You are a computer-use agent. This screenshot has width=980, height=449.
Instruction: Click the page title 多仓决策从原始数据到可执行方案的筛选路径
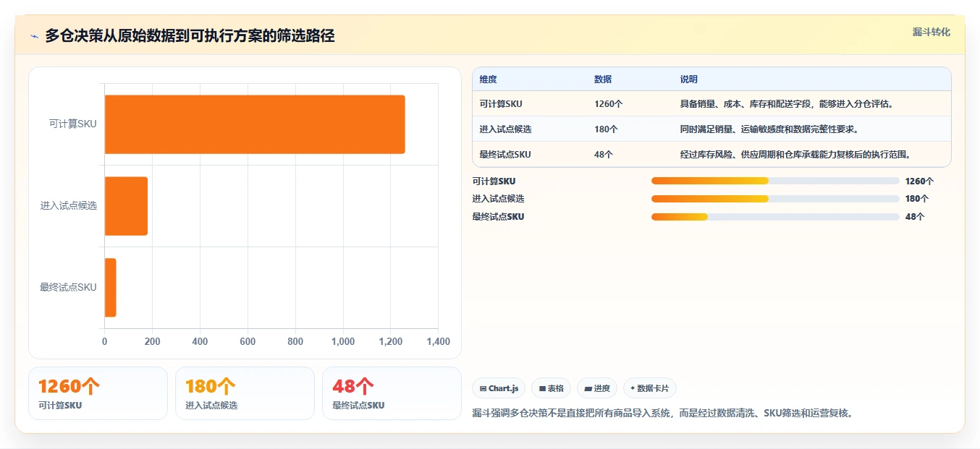coord(190,36)
